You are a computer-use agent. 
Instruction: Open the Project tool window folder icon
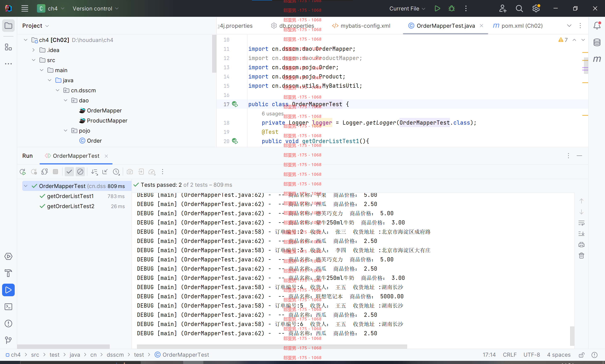(8, 26)
